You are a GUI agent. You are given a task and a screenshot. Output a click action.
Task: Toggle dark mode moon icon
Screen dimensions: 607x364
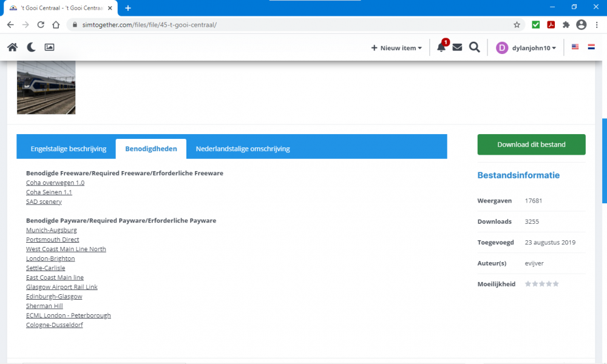31,47
